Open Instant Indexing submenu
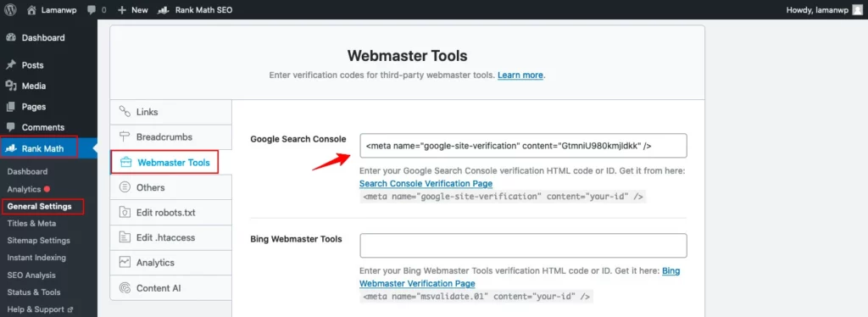868x317 pixels. click(x=36, y=258)
